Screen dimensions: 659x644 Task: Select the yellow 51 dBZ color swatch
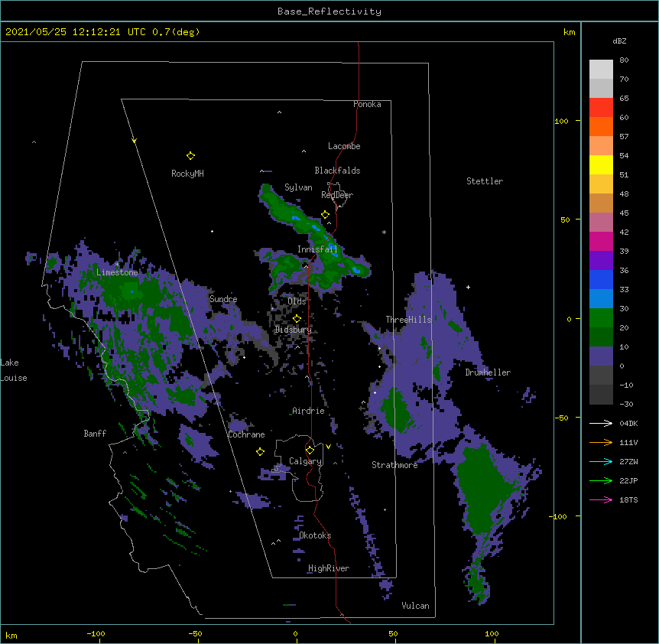pos(601,164)
